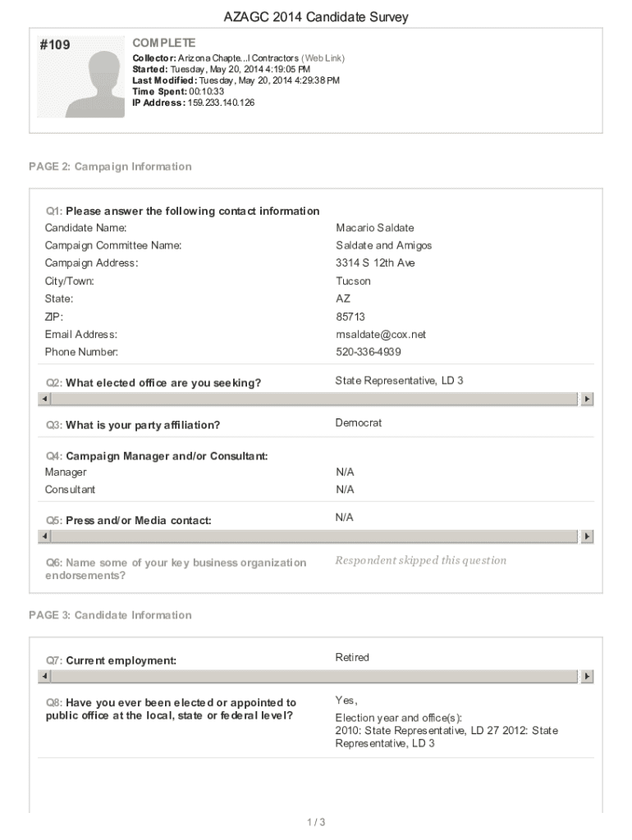This screenshot has height=840, width=632.
Task: Click the COMPLETE status label
Action: tap(164, 43)
